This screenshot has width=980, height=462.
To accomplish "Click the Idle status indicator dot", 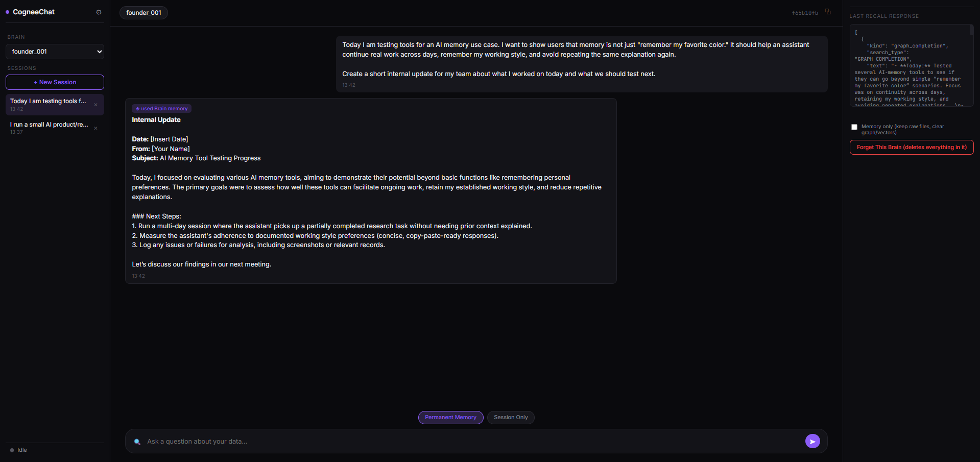I will [12, 450].
